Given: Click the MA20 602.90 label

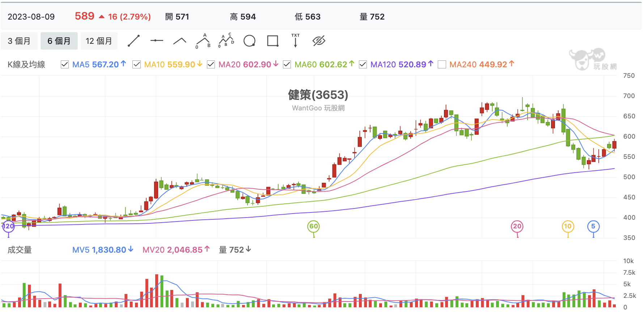Looking at the screenshot, I should pos(248,64).
